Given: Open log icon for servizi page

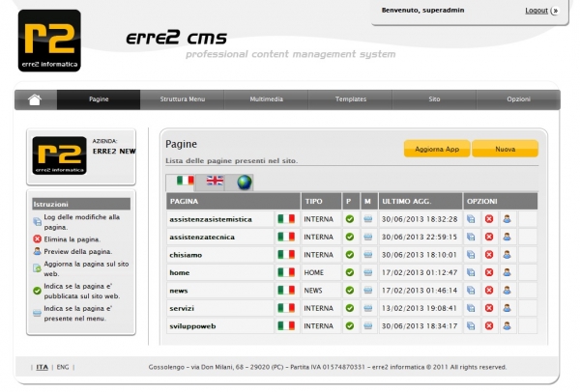Looking at the screenshot, I should (x=471, y=308).
